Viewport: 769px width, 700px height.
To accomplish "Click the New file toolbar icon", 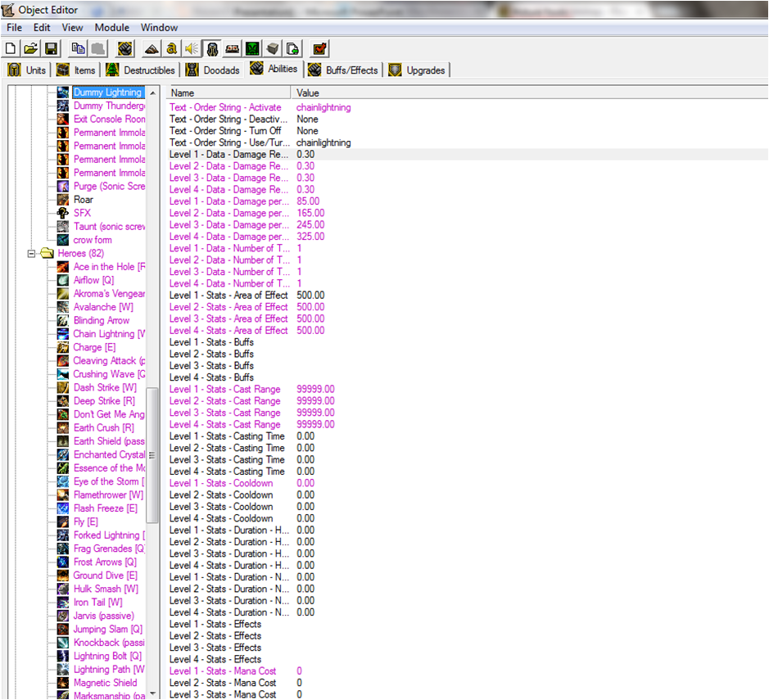I will tap(11, 48).
